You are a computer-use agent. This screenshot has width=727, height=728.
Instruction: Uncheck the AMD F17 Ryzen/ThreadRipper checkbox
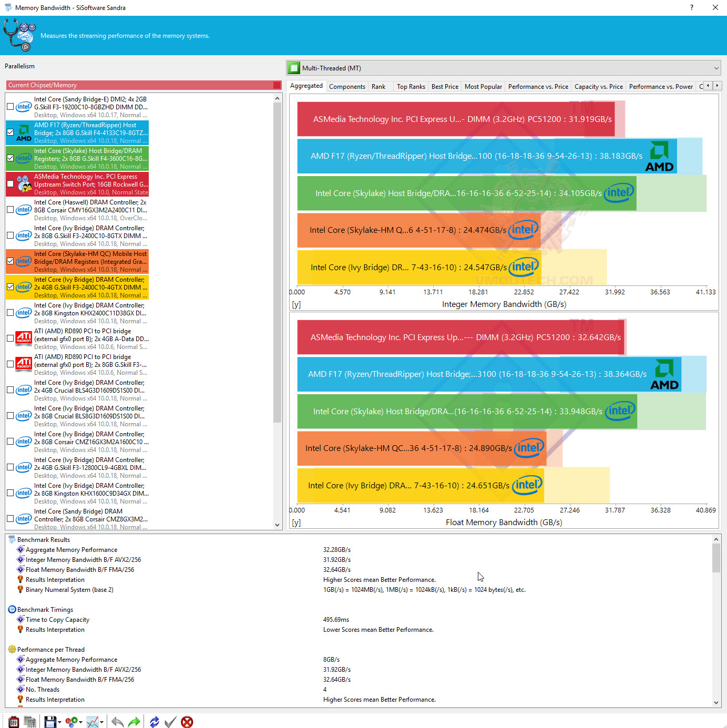click(10, 132)
